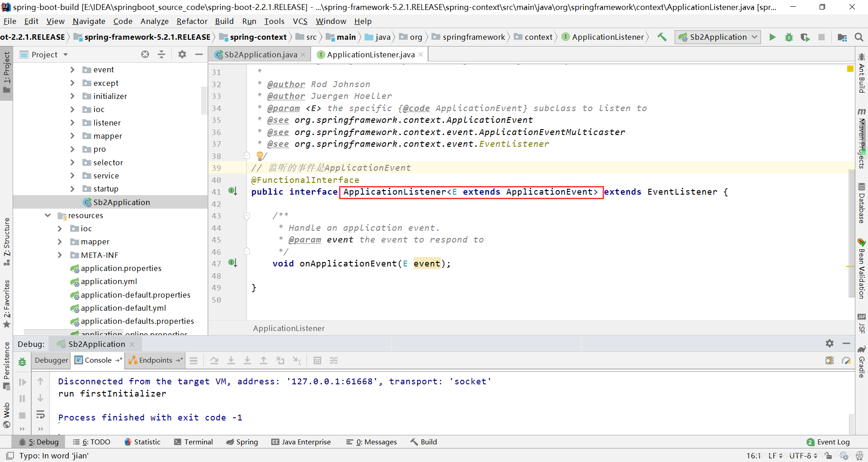This screenshot has height=462, width=868.
Task: Click the down arrow icon beside console output
Action: click(x=40, y=398)
